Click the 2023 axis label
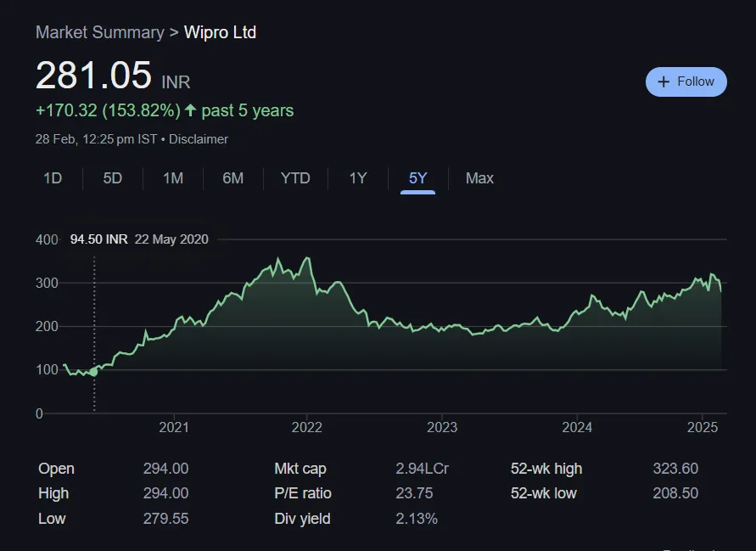The width and height of the screenshot is (756, 551). coord(442,428)
